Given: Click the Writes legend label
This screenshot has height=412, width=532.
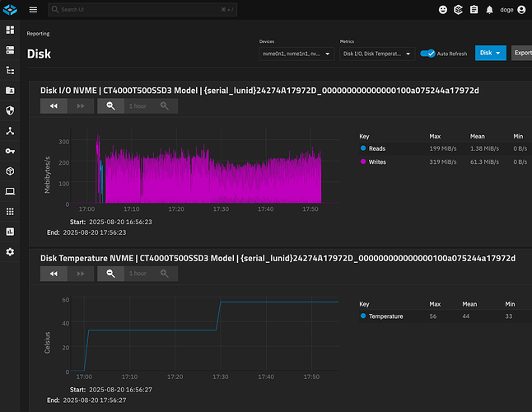Looking at the screenshot, I should [377, 162].
